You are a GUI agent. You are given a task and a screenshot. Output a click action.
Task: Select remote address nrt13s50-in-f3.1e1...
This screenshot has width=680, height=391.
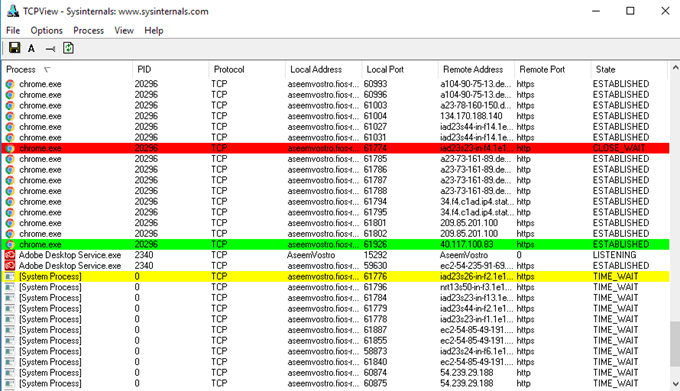[x=476, y=287]
